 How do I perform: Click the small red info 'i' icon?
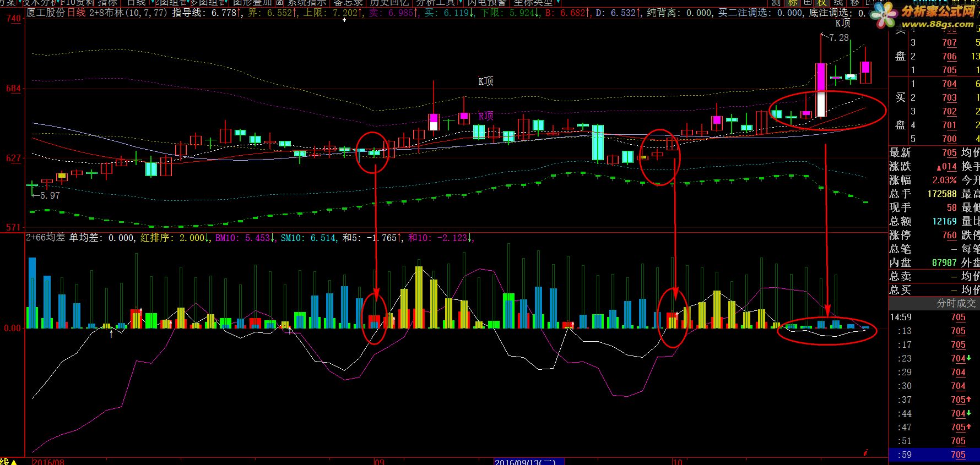(865, 452)
